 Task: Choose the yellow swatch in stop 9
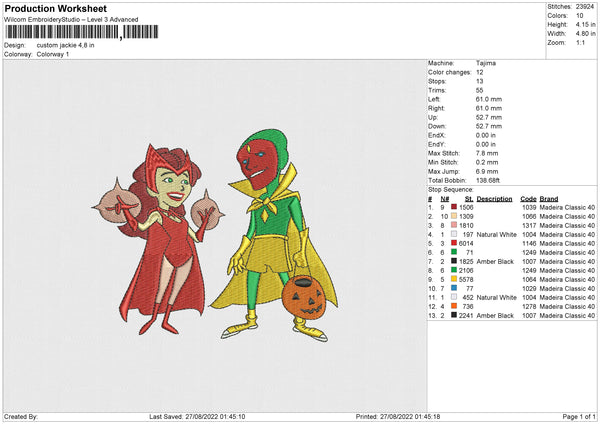point(456,279)
